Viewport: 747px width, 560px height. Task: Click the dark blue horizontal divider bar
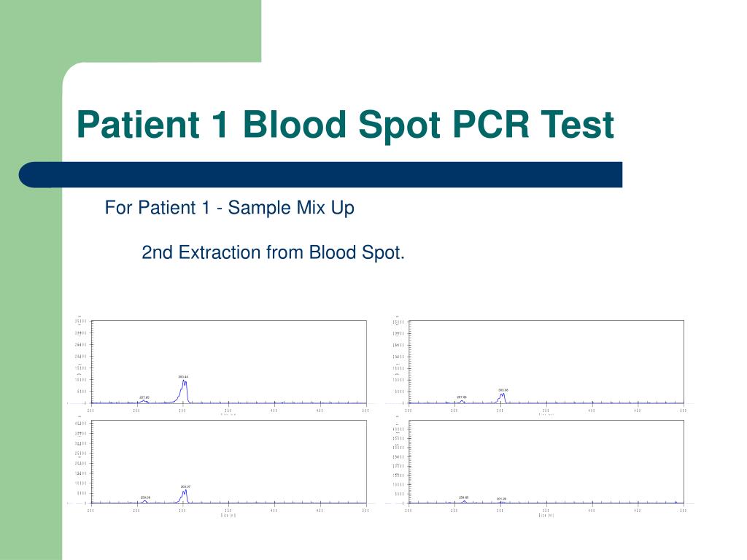[321, 174]
